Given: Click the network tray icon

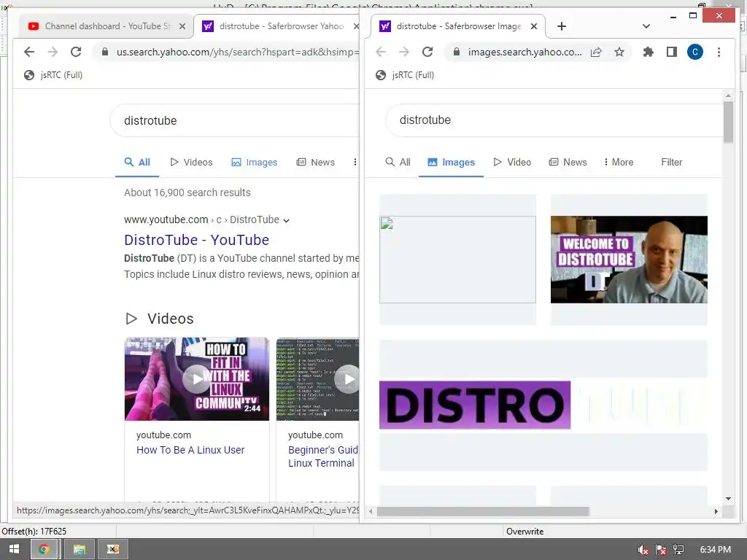Looking at the screenshot, I should [678, 550].
